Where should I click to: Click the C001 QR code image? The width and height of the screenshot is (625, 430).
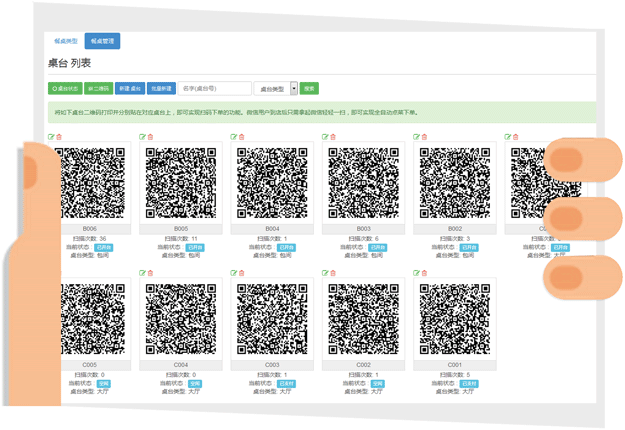click(x=455, y=319)
